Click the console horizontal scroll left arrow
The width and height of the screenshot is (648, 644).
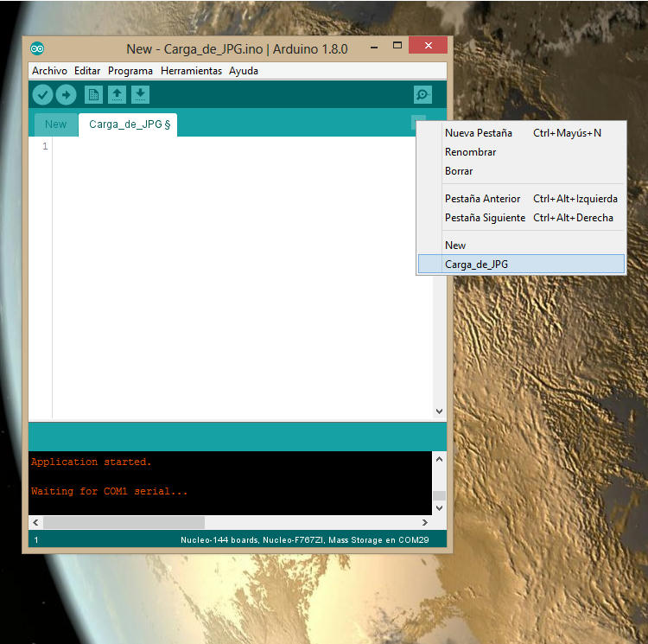tap(36, 522)
